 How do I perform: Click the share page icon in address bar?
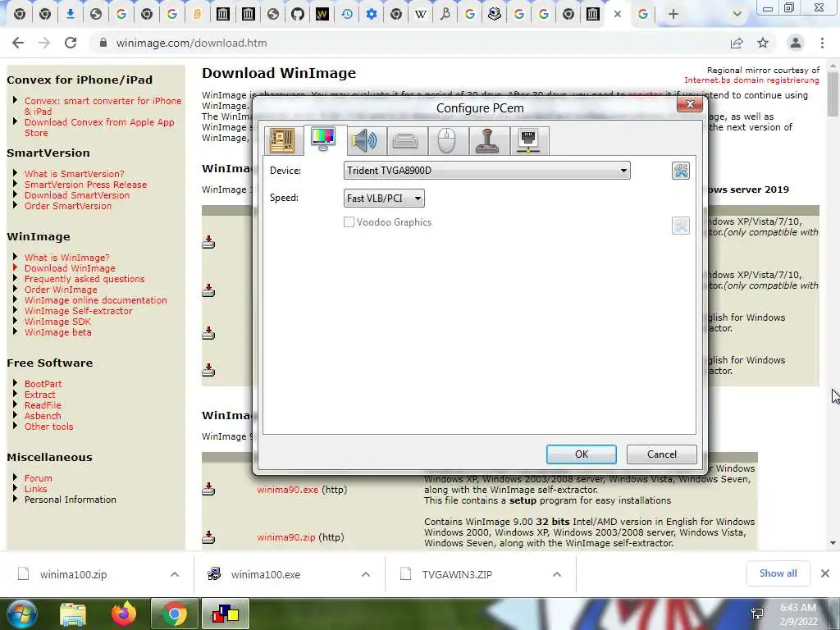(x=737, y=43)
